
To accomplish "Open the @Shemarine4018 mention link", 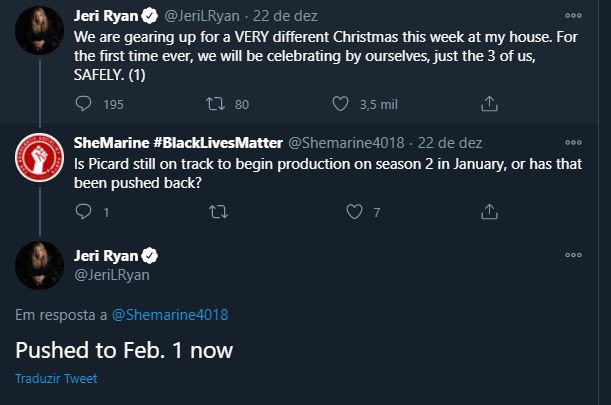I will click(x=169, y=315).
